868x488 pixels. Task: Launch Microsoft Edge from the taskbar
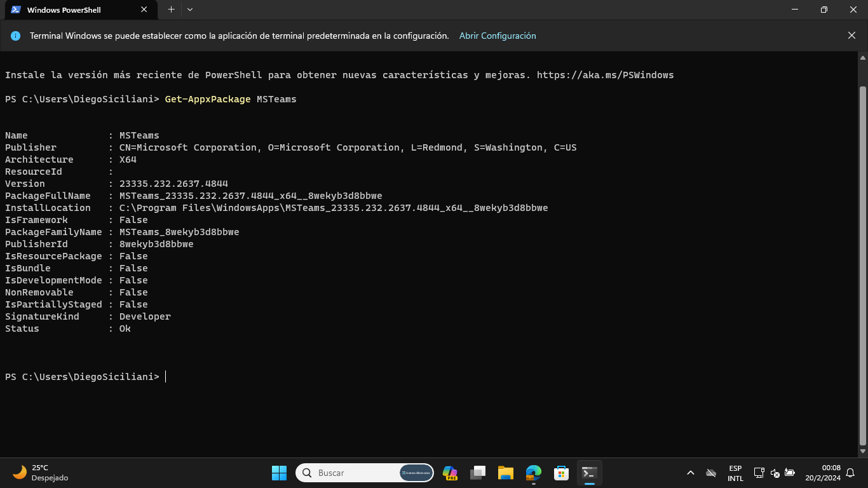click(534, 473)
